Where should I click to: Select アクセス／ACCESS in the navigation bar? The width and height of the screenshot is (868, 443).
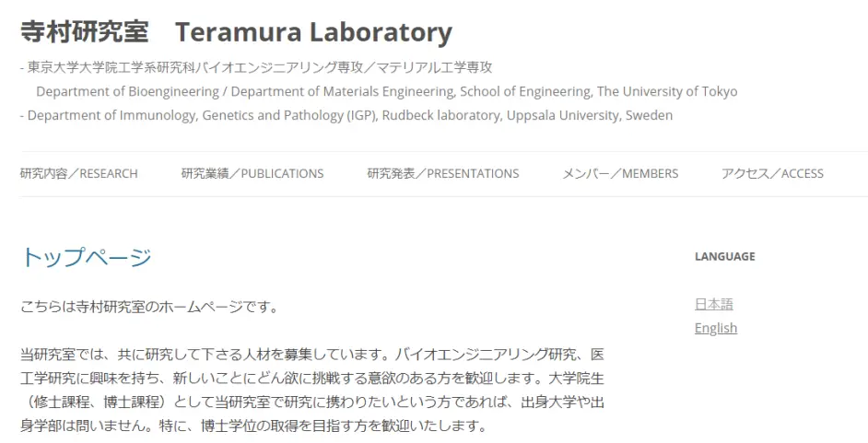coord(772,173)
